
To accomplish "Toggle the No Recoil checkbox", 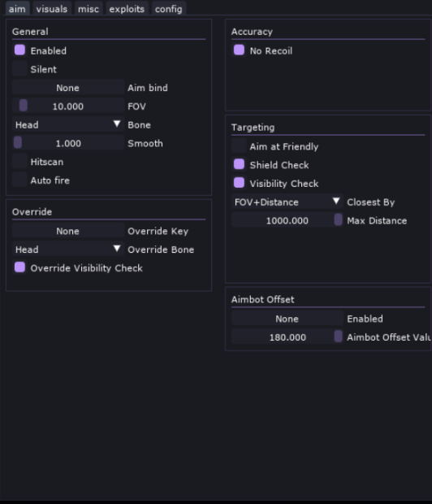I will [239, 50].
